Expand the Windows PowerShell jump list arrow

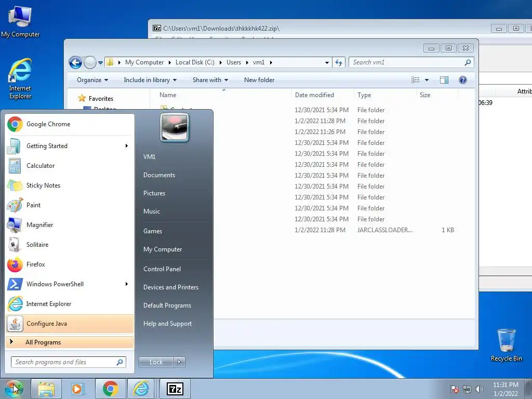pyautogui.click(x=127, y=284)
